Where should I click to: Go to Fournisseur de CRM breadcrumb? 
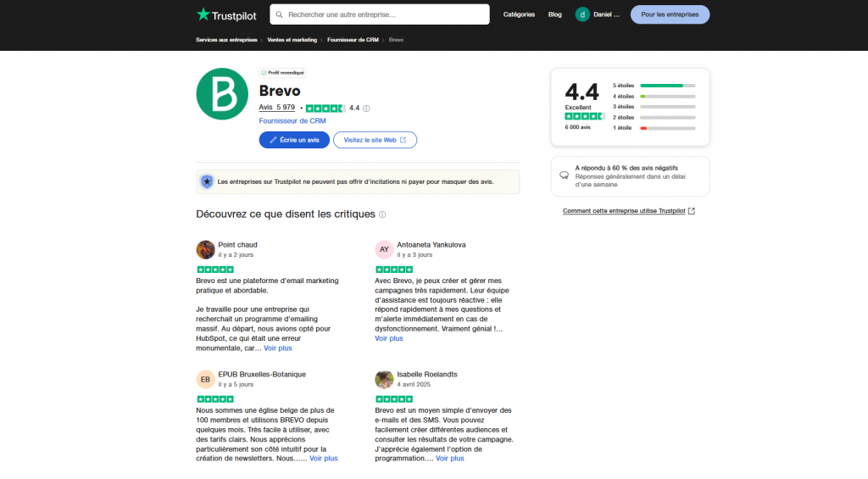(x=353, y=40)
